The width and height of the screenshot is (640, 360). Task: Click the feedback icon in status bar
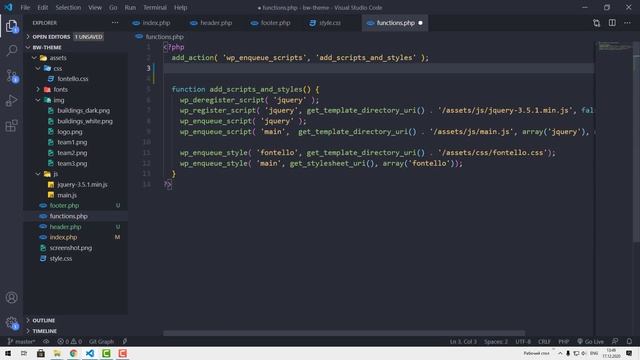tap(615, 341)
